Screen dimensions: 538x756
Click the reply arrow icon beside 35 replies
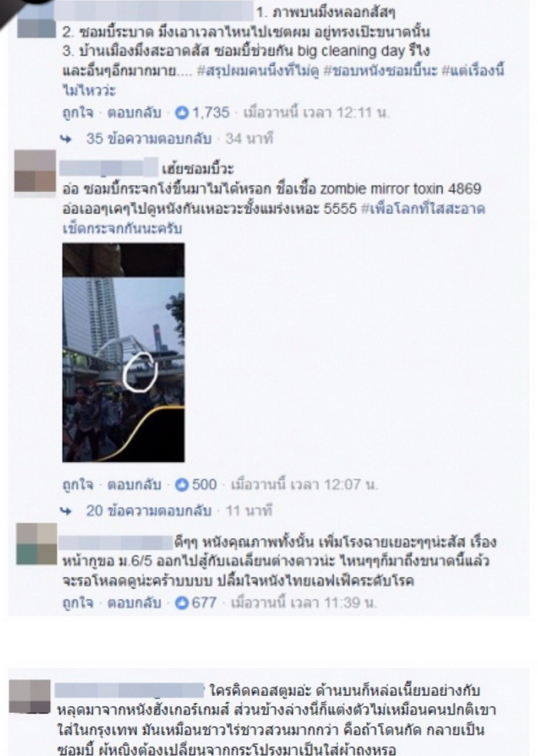point(66,139)
